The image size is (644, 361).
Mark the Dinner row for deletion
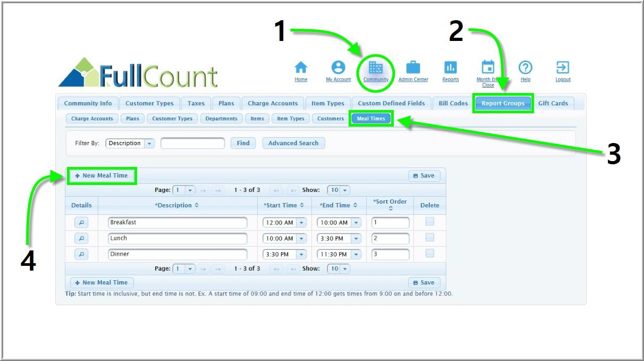[429, 254]
